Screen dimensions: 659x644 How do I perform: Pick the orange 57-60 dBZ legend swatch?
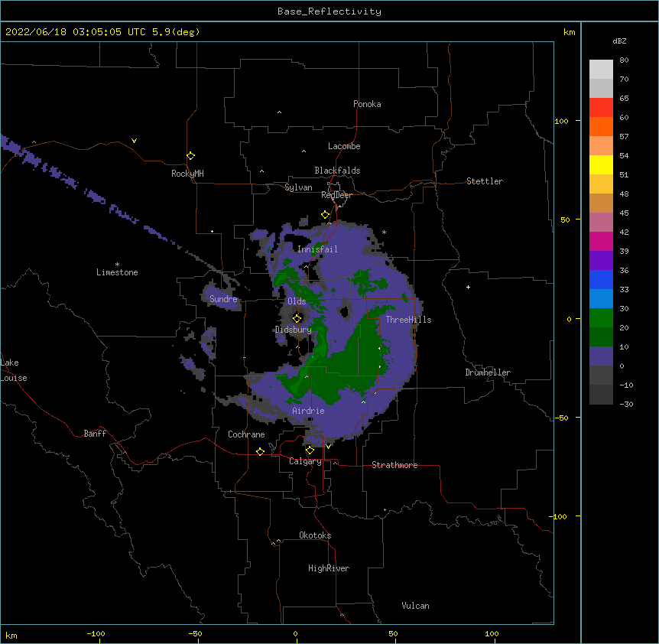[x=601, y=126]
